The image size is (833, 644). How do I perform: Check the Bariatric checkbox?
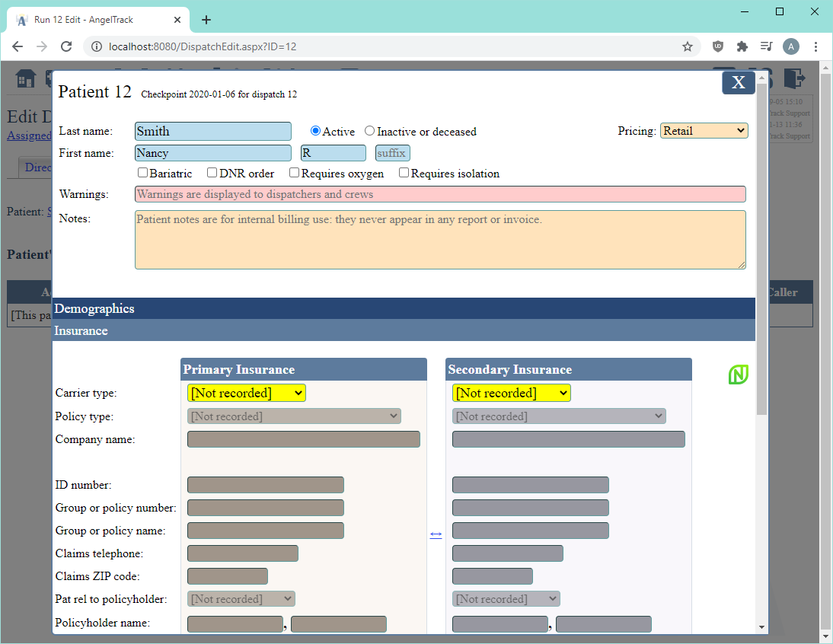pyautogui.click(x=142, y=173)
